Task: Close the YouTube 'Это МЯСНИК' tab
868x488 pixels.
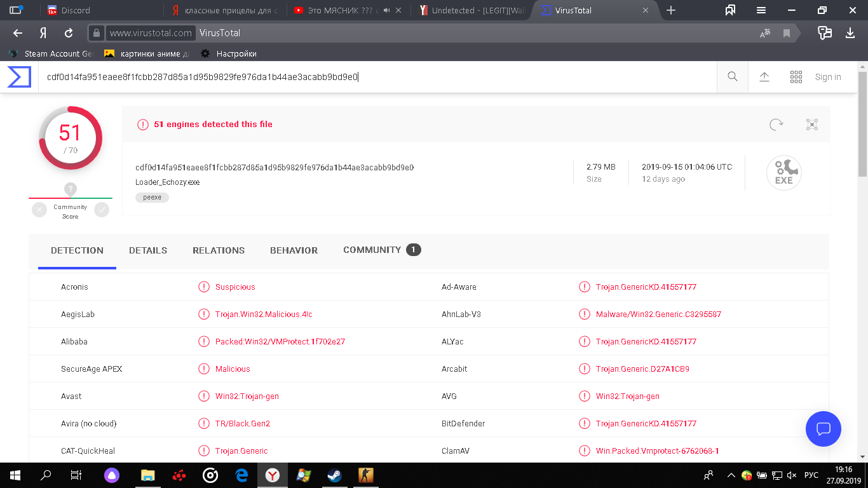Action: pos(398,10)
